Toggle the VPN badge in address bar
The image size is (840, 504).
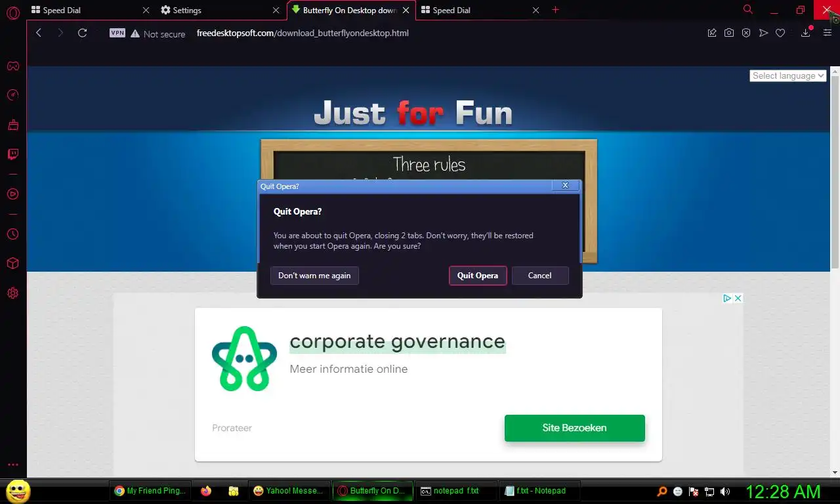[117, 33]
